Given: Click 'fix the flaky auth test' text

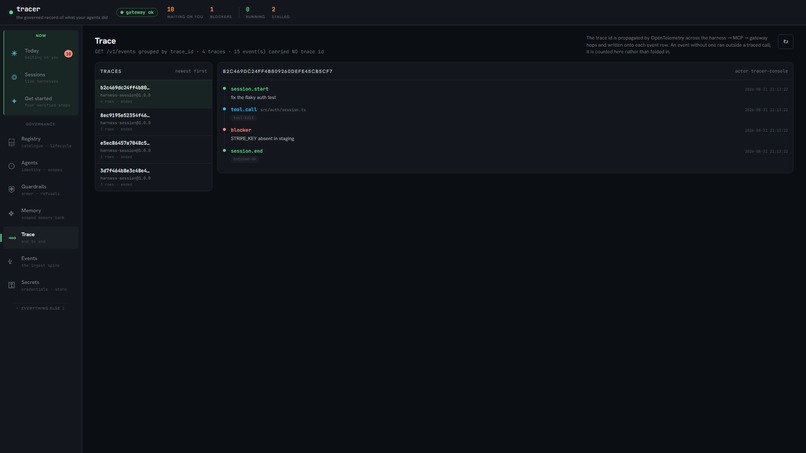Looking at the screenshot, I should click(x=253, y=97).
